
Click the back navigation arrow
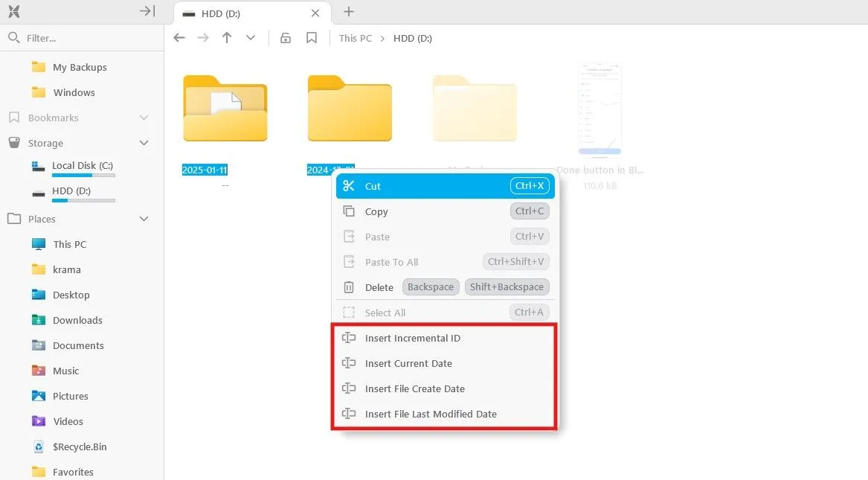179,38
